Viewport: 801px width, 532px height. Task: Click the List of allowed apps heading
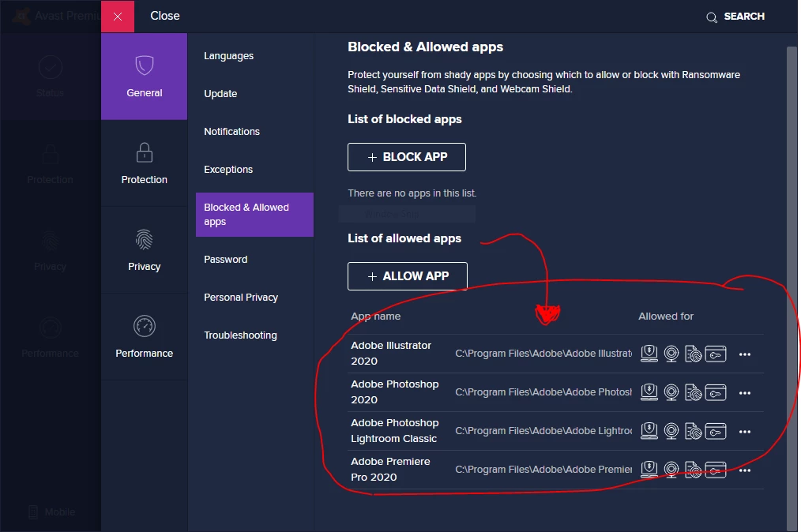(x=404, y=238)
